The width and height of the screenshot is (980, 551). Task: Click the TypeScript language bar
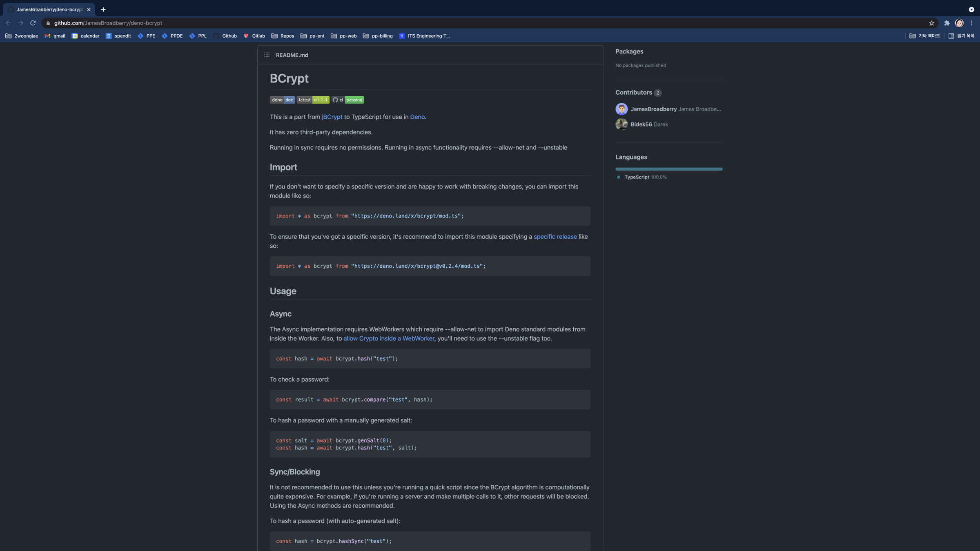668,169
